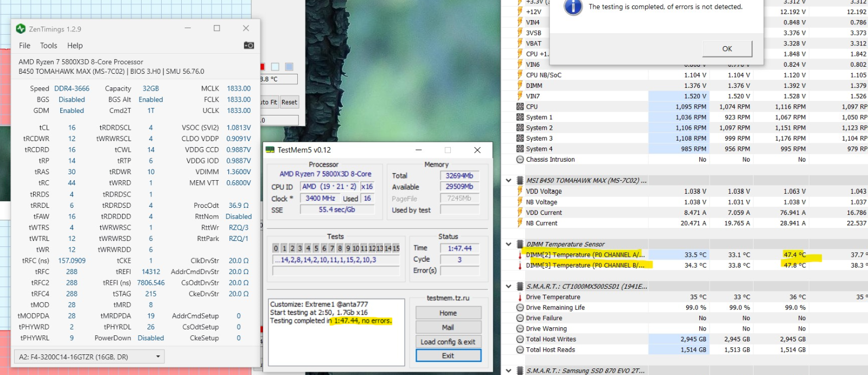Open the ZenTimings Tools menu
The image size is (868, 375).
(48, 46)
